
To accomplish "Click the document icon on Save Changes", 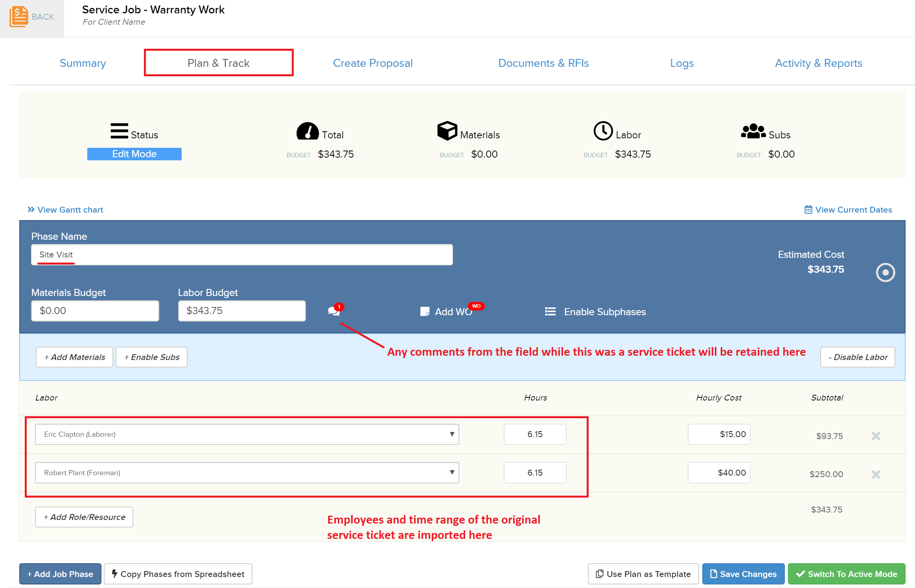I will (x=713, y=574).
